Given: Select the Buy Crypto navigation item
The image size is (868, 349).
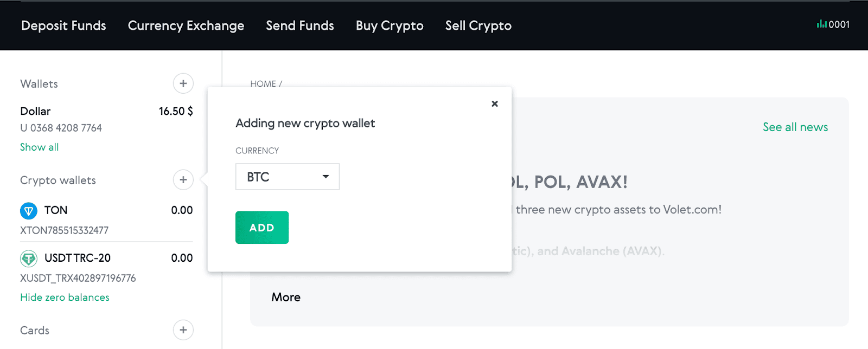Looking at the screenshot, I should point(390,25).
